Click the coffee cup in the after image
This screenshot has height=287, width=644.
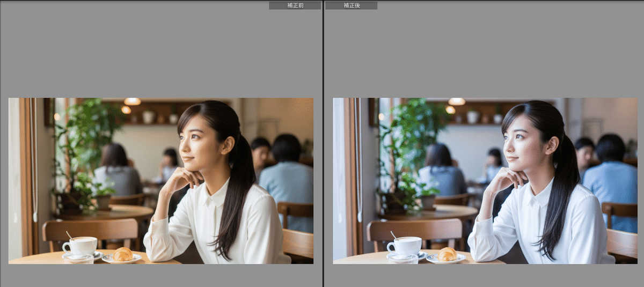[406, 246]
